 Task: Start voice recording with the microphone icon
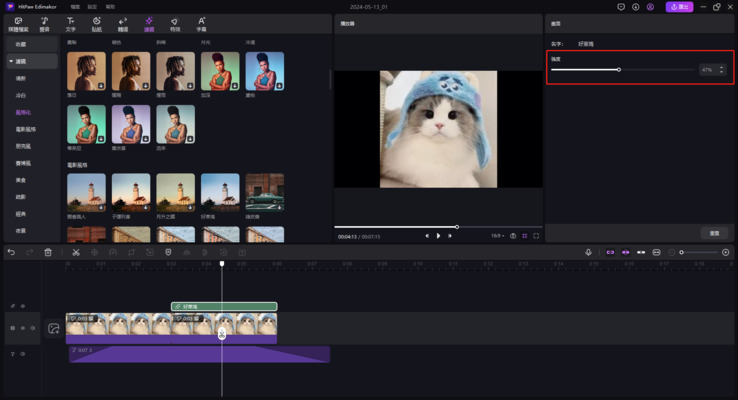pos(588,253)
